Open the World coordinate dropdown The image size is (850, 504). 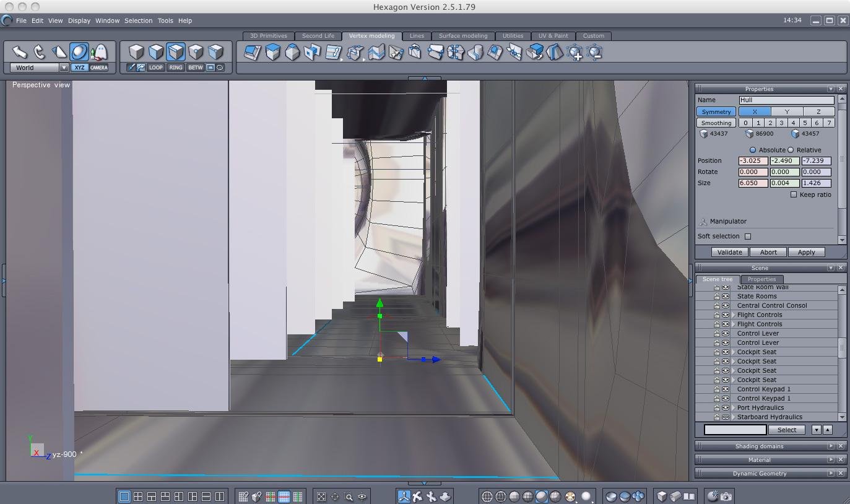click(63, 67)
